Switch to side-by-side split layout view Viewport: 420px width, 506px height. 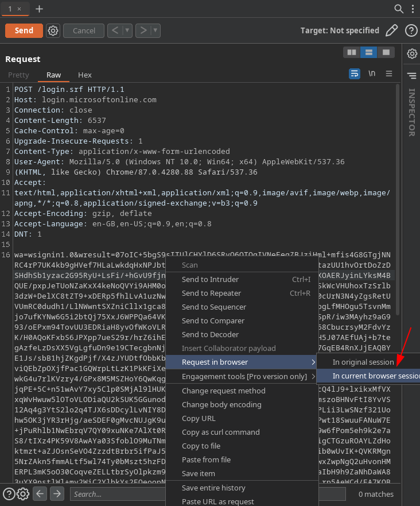(x=351, y=52)
